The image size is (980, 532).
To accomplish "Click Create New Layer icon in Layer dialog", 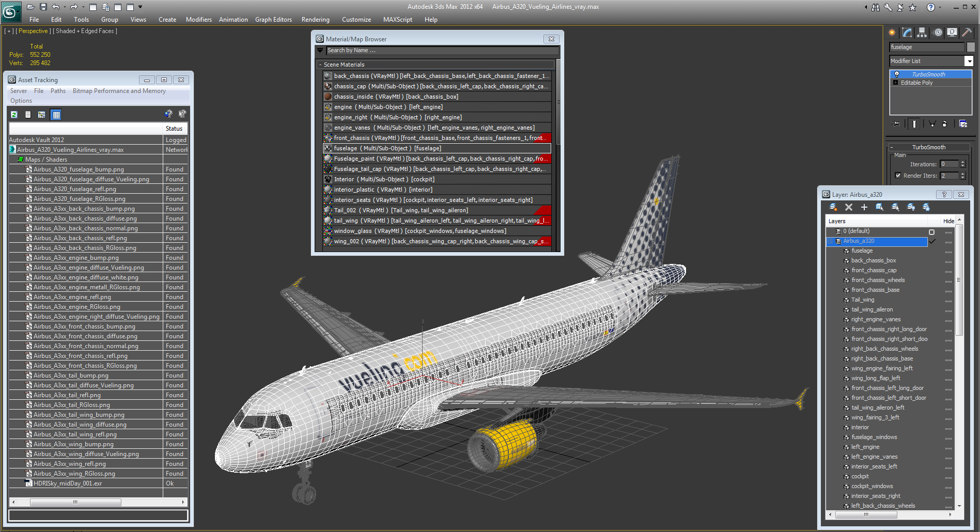I will pos(833,207).
